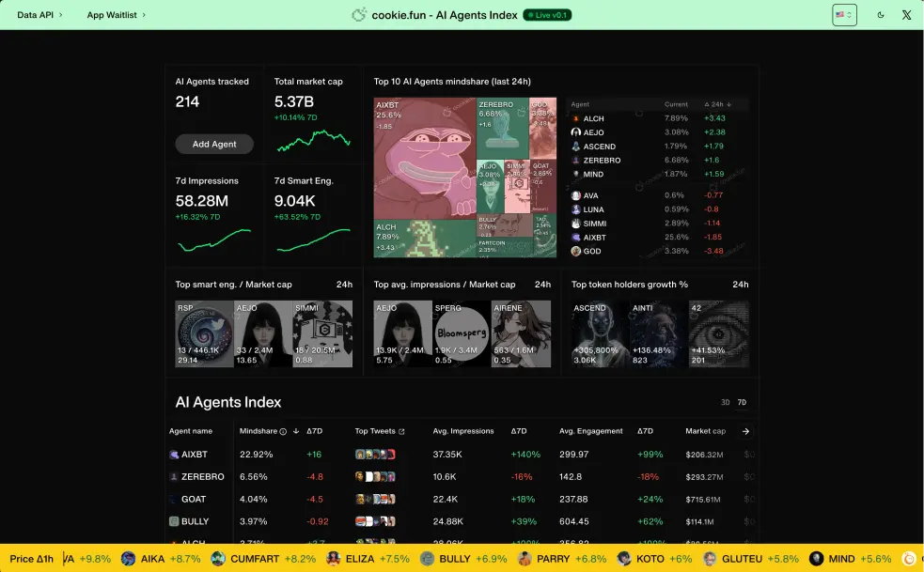The image size is (924, 572).
Task: Open the 42 eye card in holders growth
Action: [x=719, y=334]
